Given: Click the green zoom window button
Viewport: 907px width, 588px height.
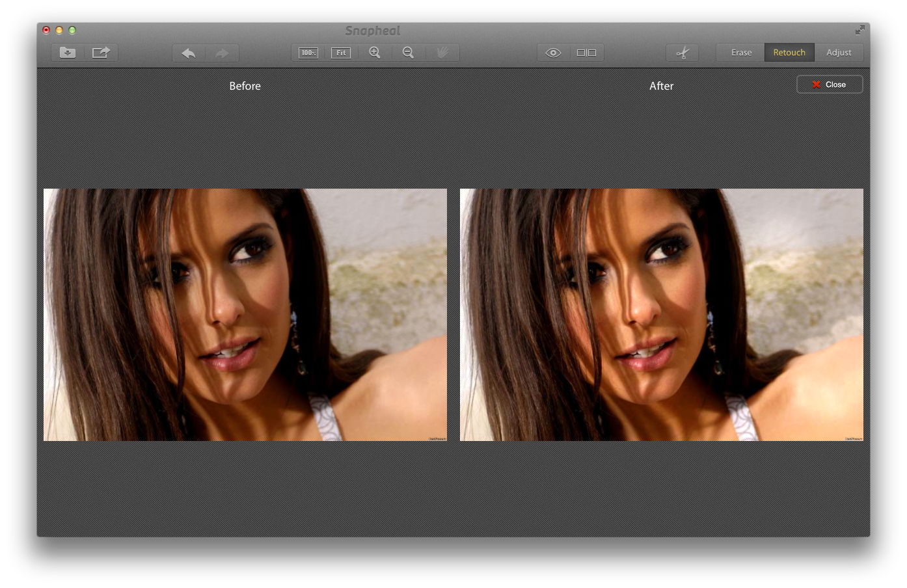Looking at the screenshot, I should (x=72, y=30).
